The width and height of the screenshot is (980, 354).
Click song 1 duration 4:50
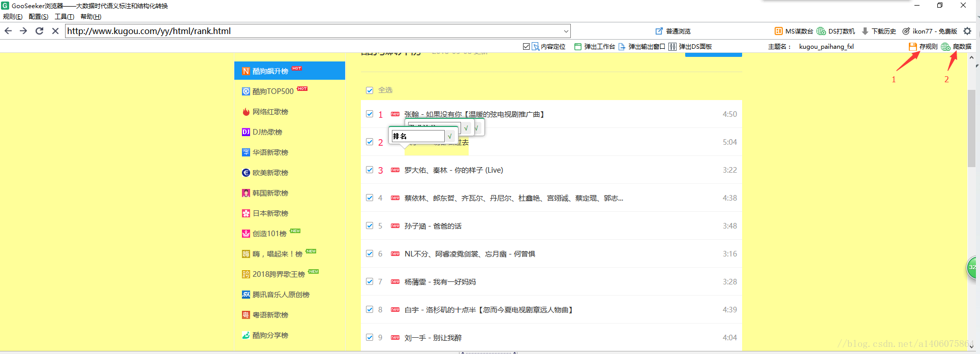729,114
